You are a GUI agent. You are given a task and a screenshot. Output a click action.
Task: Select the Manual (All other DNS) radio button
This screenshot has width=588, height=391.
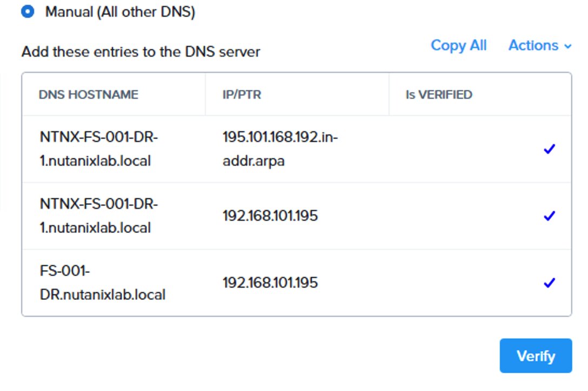pos(28,12)
